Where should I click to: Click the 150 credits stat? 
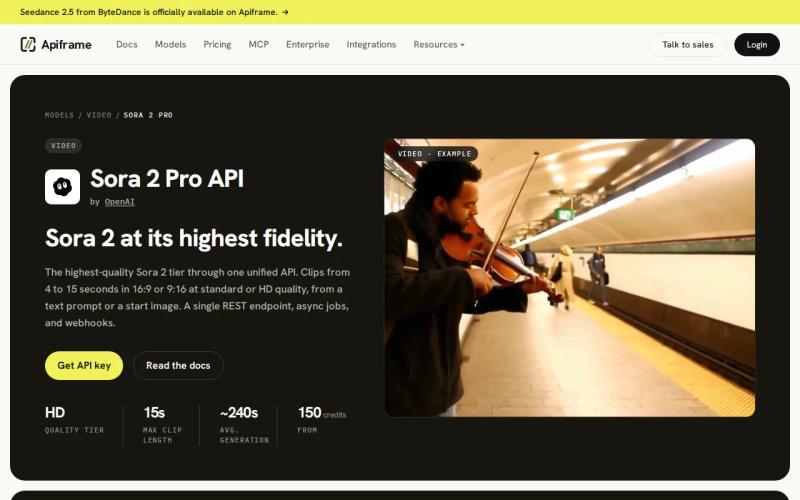tap(322, 420)
